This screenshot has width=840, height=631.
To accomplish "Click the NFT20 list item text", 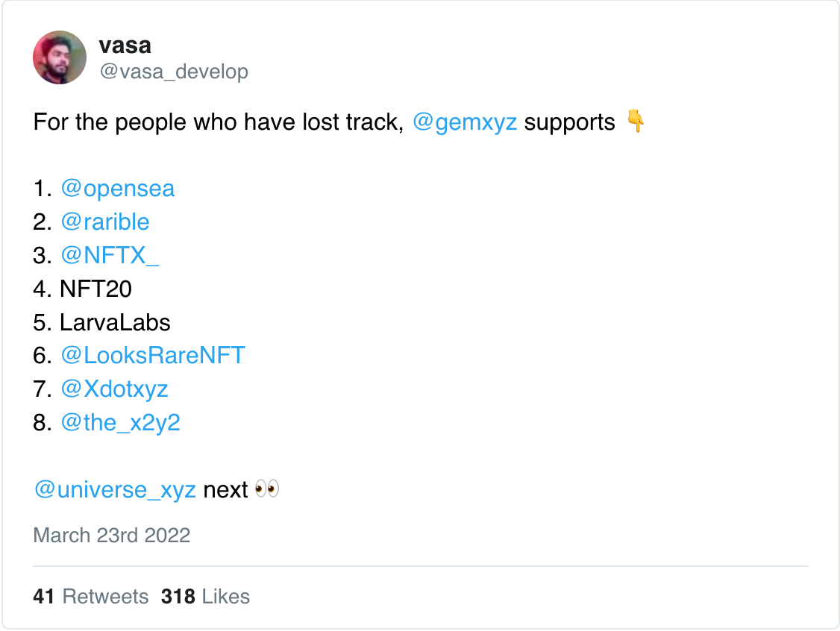I will [x=95, y=289].
